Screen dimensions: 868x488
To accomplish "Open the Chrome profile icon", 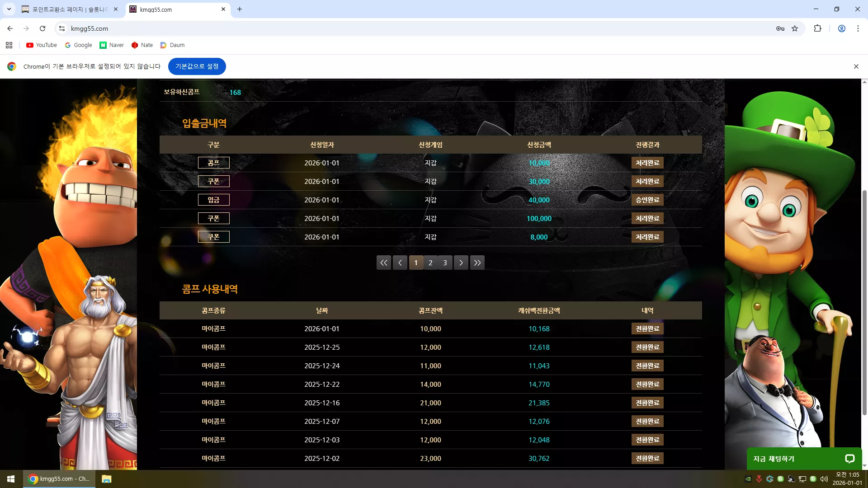I will coord(842,28).
